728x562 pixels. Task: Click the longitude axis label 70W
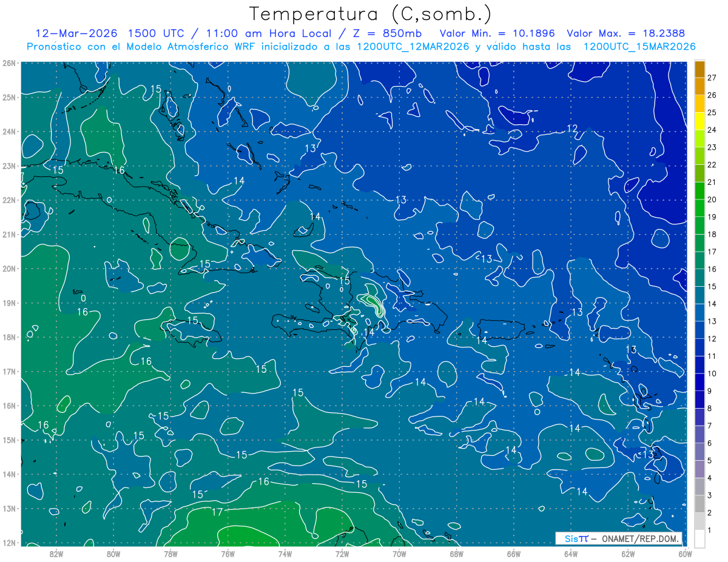(399, 554)
